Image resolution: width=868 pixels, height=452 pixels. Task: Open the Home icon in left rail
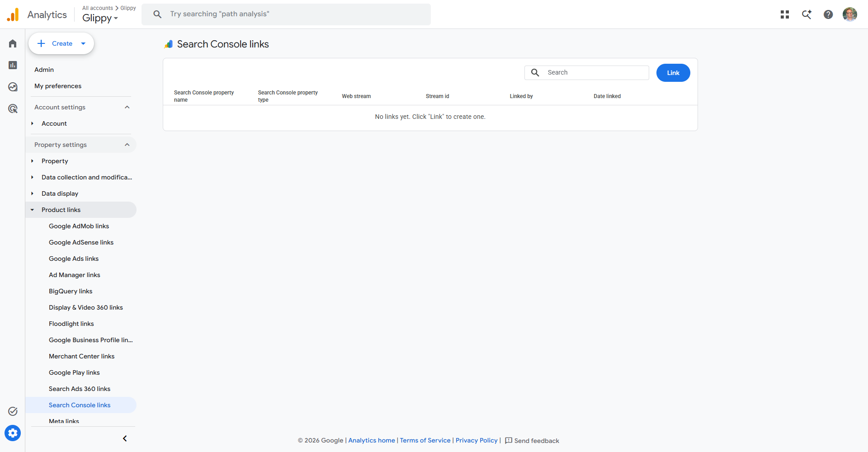(13, 43)
